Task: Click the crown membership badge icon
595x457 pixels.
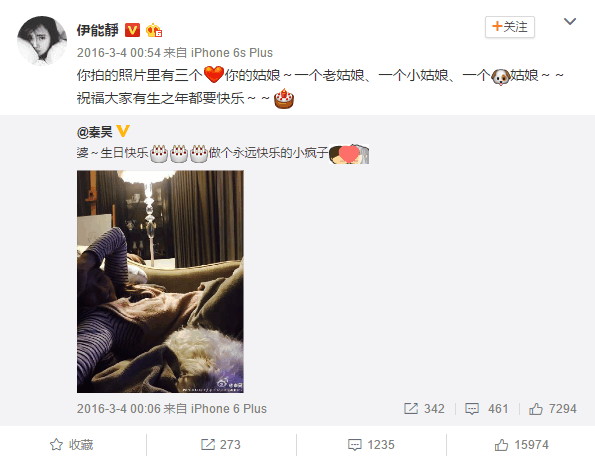Action: coord(154,30)
